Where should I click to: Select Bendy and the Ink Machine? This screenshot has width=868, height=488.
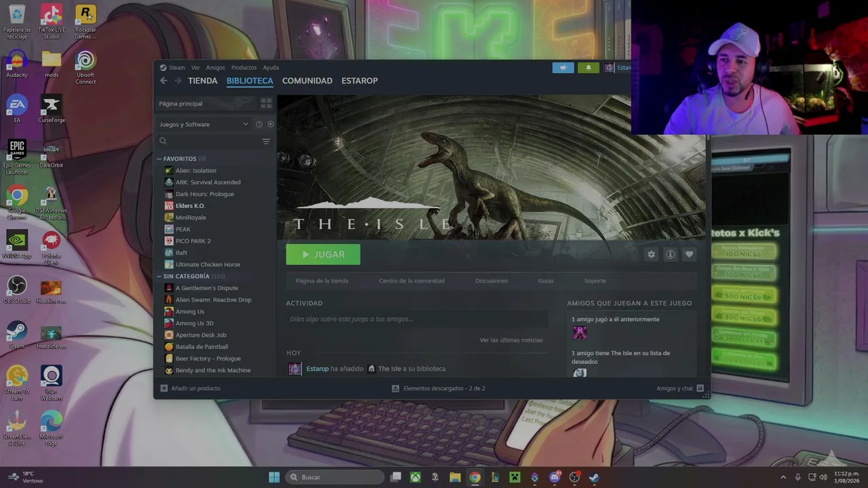coord(213,370)
